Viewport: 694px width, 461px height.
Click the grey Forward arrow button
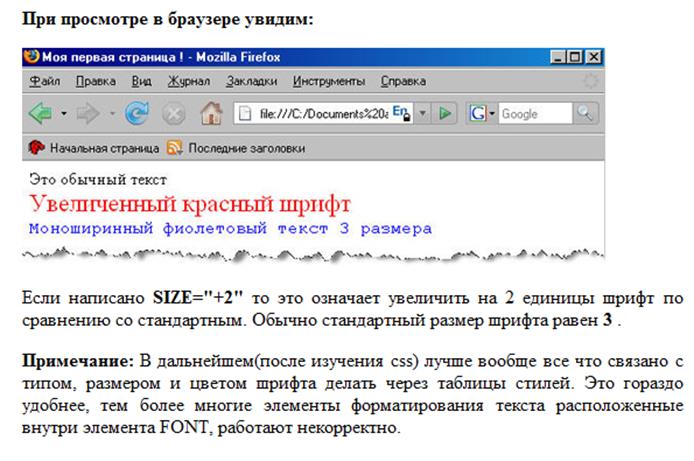pyautogui.click(x=88, y=114)
